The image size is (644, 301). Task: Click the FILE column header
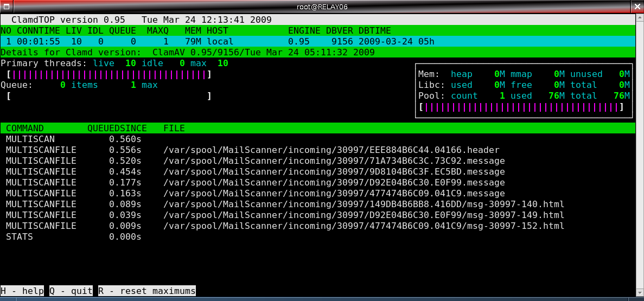174,128
